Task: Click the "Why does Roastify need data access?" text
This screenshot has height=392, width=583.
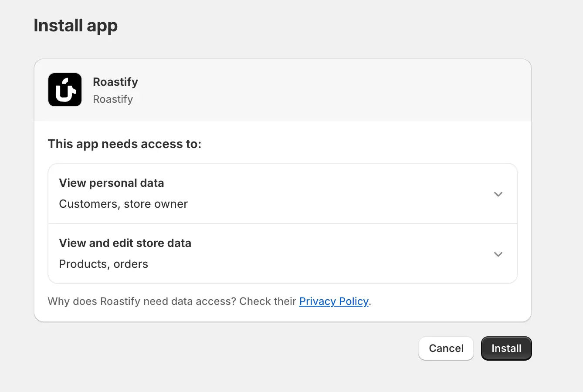Action: (142, 301)
